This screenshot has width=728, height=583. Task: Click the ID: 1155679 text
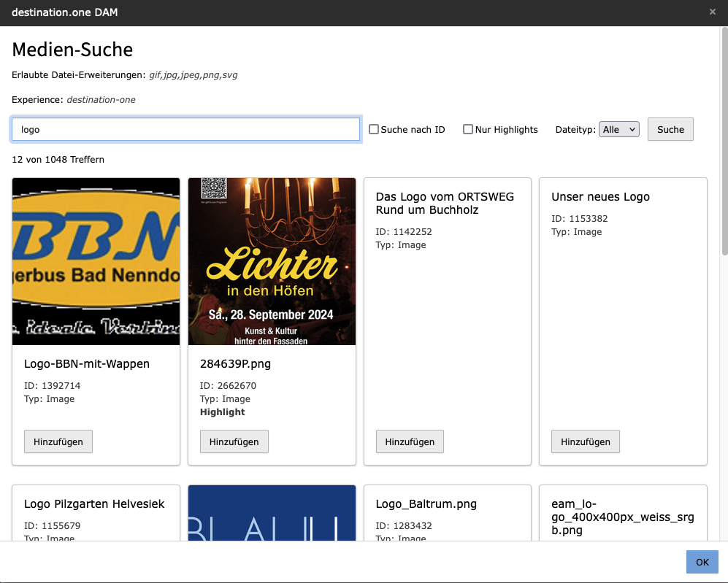pyautogui.click(x=52, y=526)
